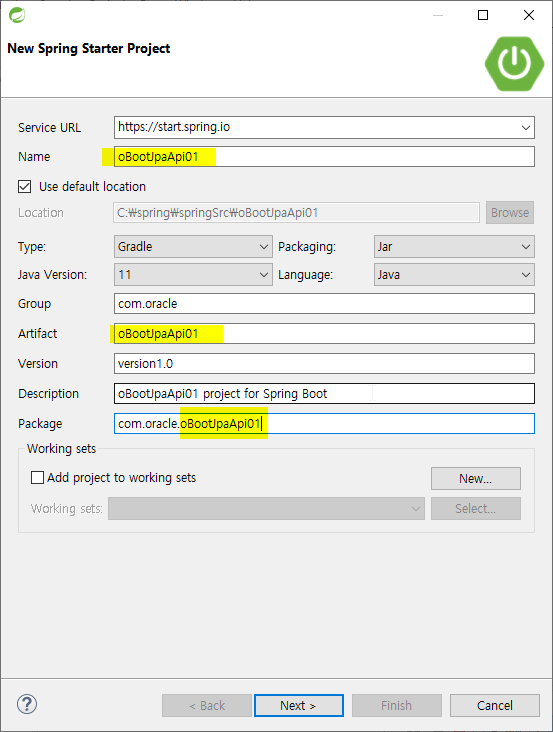Click into the Name text field

324,156
